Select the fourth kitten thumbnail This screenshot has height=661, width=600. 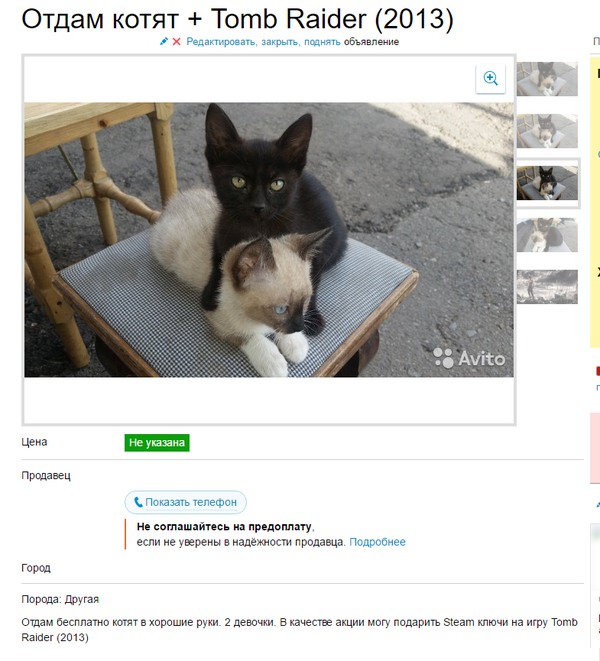pos(547,235)
